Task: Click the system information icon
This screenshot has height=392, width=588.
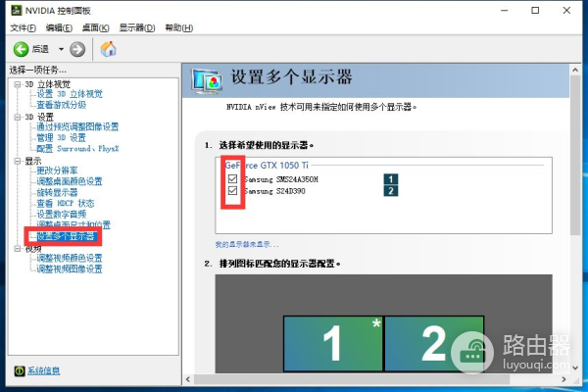Action: (x=20, y=371)
